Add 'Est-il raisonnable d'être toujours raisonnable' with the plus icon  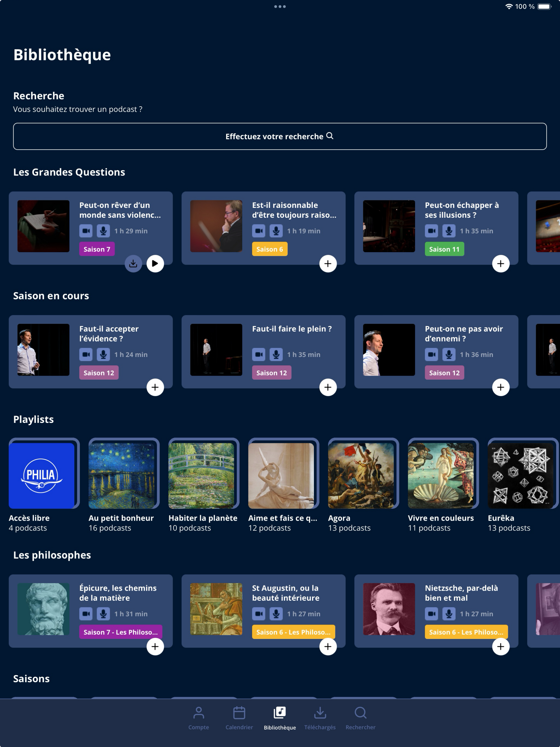(x=328, y=263)
